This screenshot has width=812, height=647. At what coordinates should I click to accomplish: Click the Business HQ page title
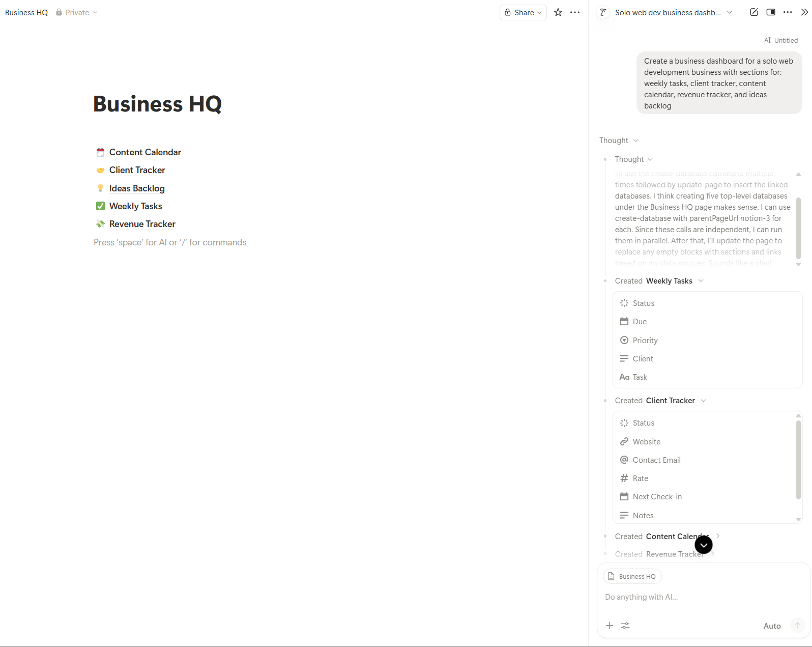point(158,104)
